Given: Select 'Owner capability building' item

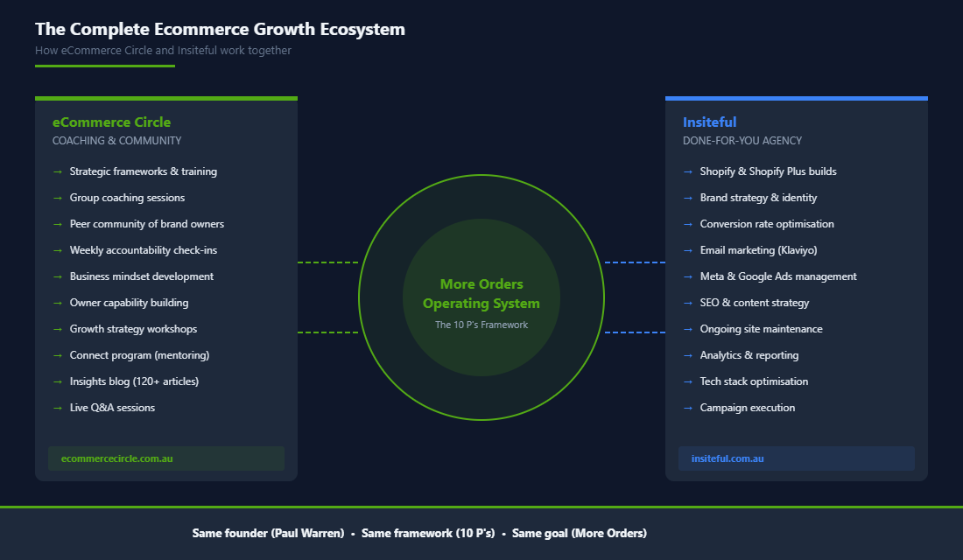Looking at the screenshot, I should [129, 303].
